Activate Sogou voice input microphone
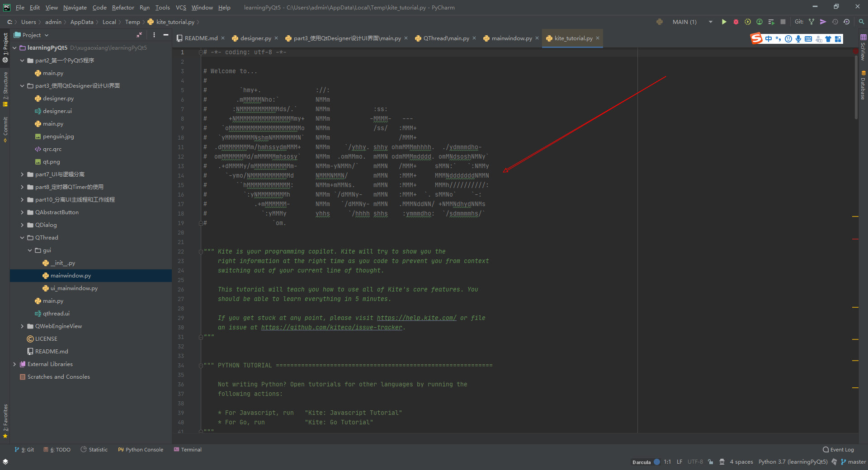This screenshot has height=470, width=868. [x=798, y=39]
